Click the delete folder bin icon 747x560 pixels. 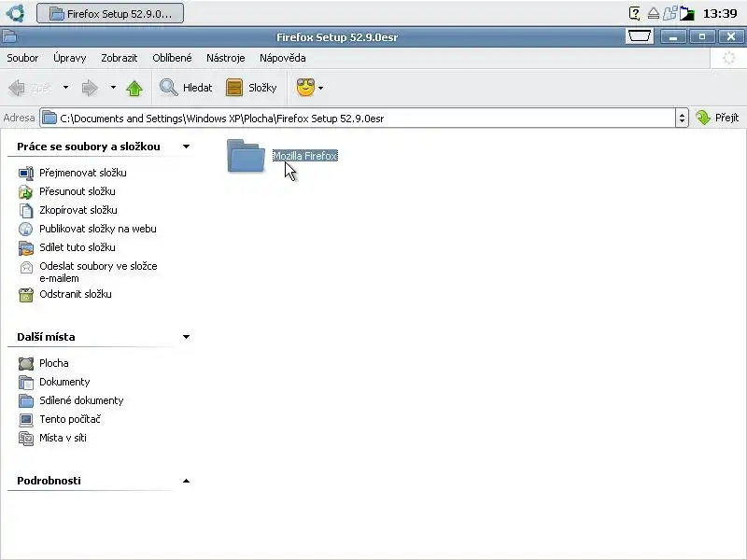(x=26, y=295)
